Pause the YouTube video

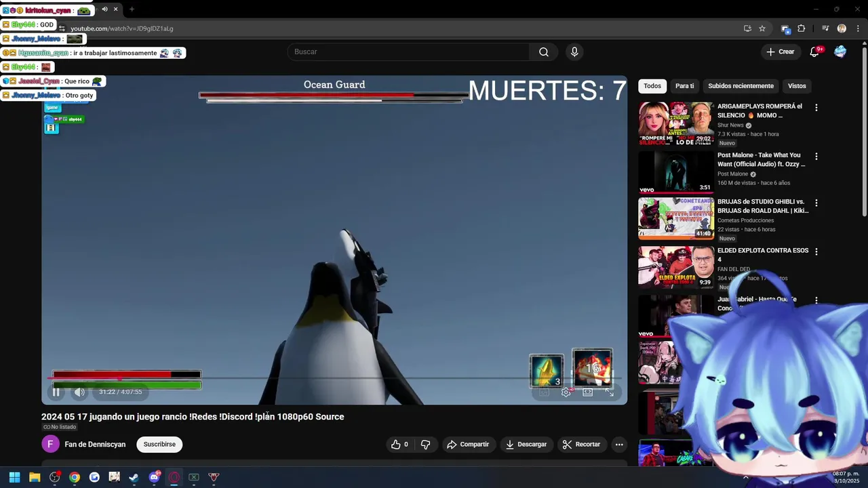pyautogui.click(x=56, y=392)
